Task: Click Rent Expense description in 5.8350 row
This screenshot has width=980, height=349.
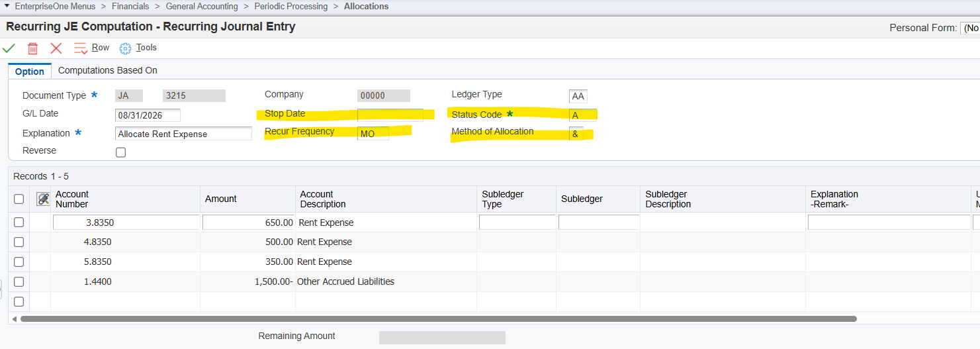Action: 325,262
